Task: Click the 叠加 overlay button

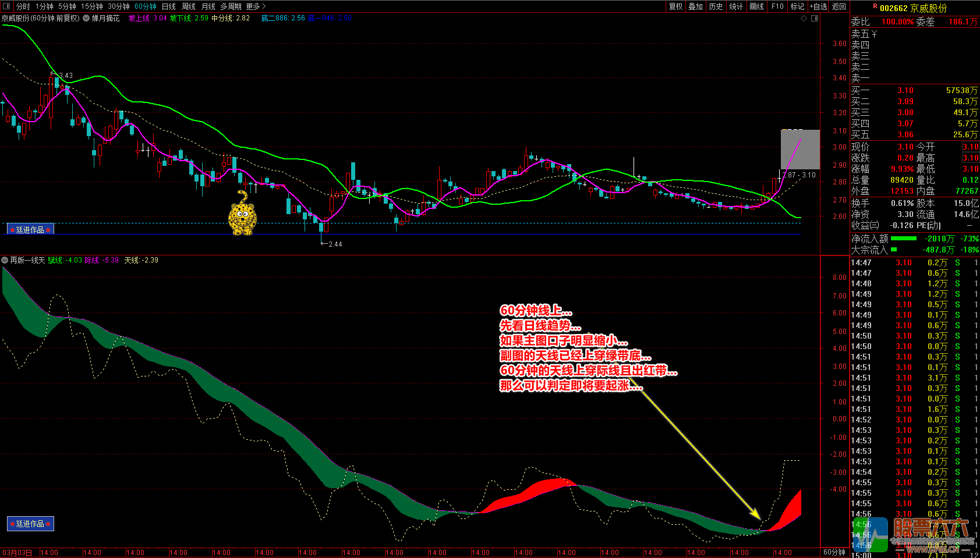Action: [696, 6]
